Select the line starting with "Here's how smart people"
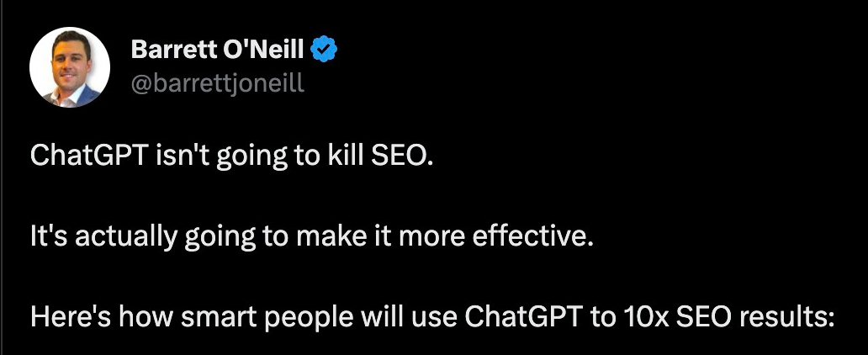Screen dimensions: 868x355 coord(431,319)
